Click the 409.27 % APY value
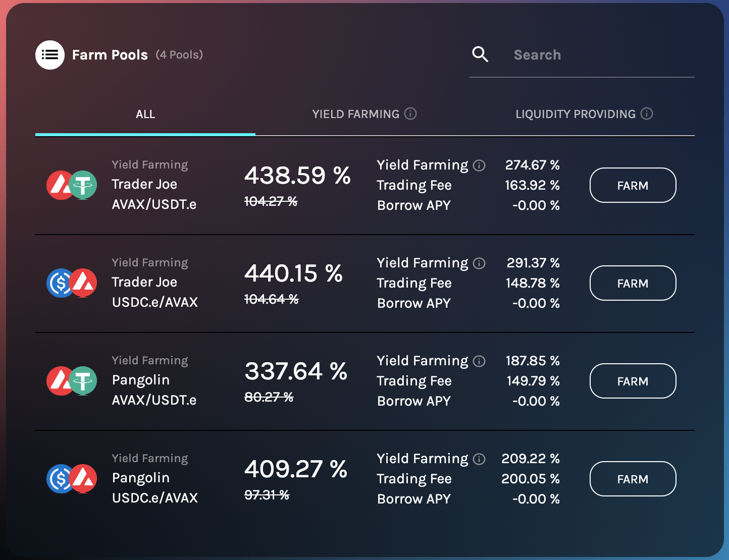 coord(296,469)
